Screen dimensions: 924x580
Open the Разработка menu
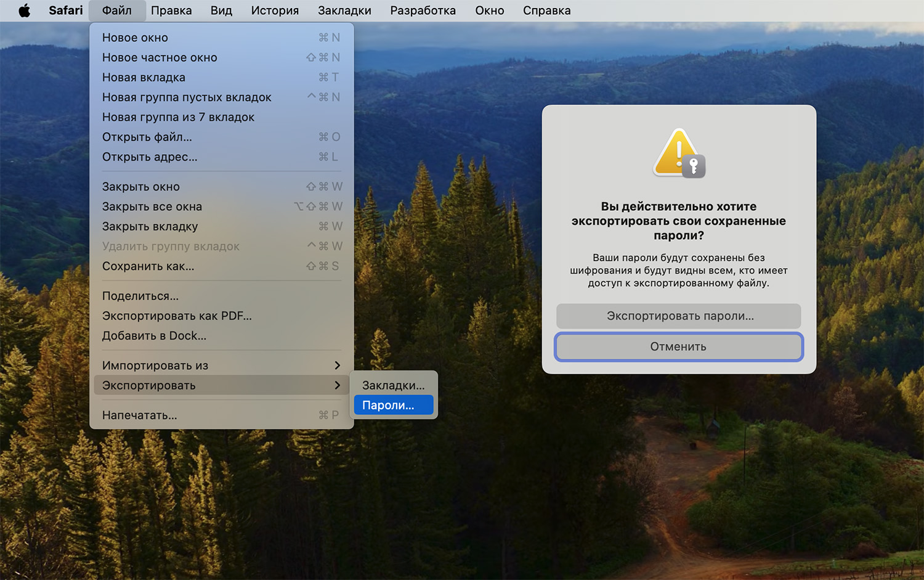(x=423, y=10)
